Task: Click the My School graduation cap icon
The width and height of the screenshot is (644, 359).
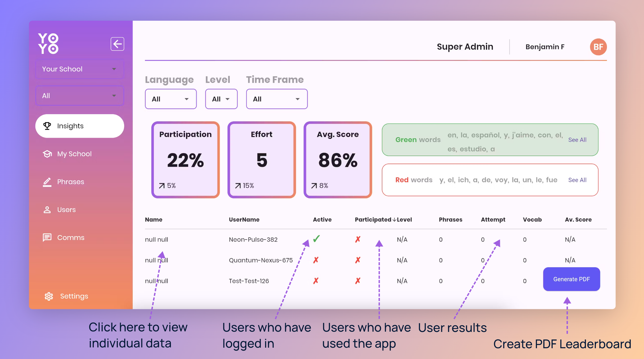Action: [47, 154]
